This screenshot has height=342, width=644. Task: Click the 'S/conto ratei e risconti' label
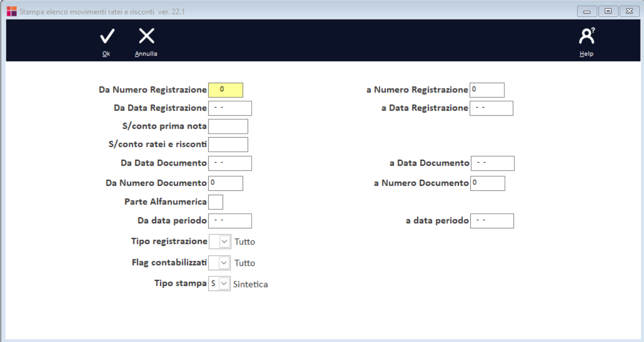coord(158,144)
